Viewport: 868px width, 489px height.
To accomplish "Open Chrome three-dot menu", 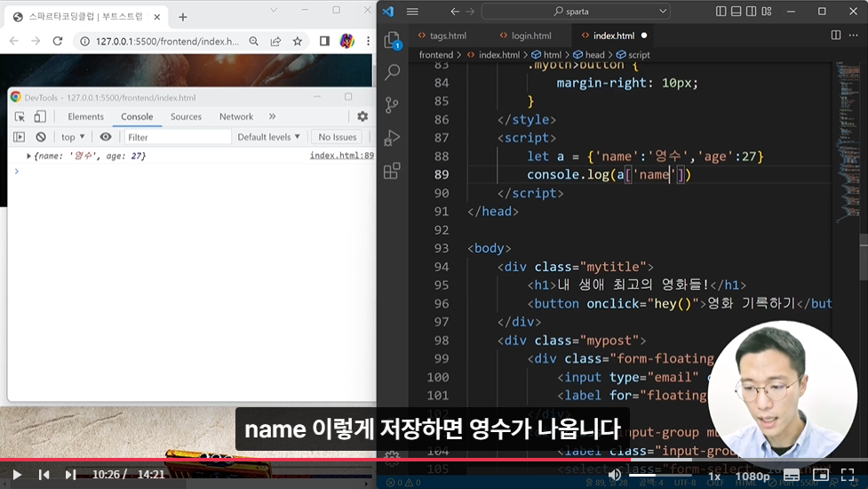I will point(368,41).
